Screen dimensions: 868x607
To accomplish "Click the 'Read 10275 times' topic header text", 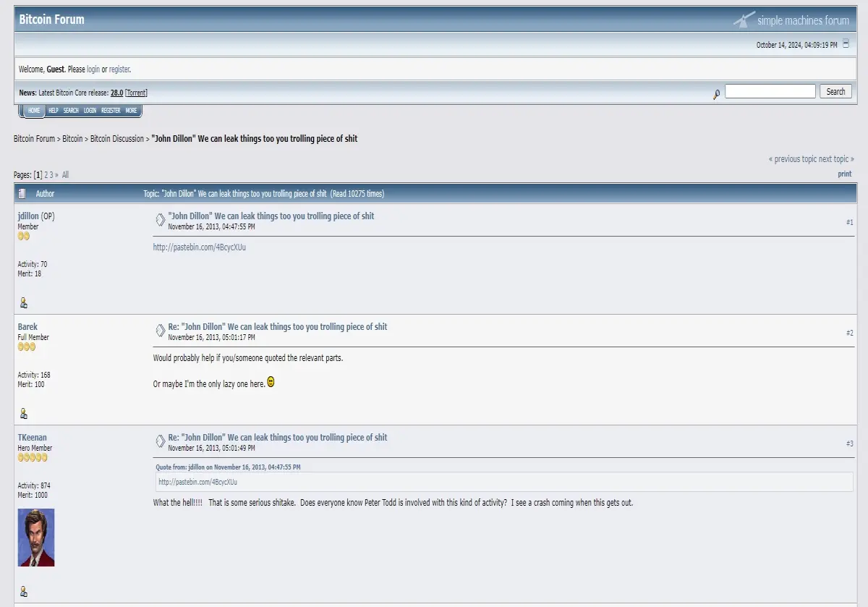I will (x=357, y=194).
